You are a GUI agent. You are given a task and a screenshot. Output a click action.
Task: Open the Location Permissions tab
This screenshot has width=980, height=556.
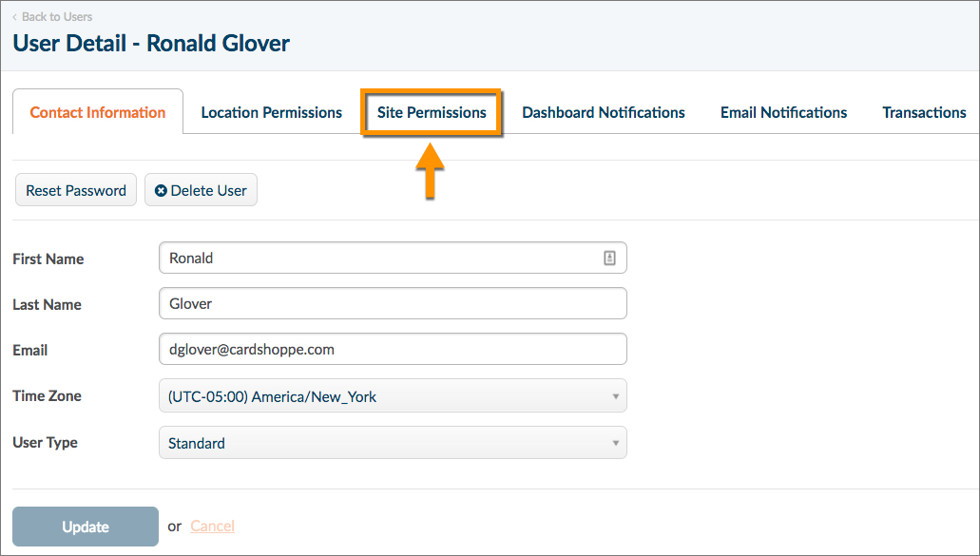pos(271,112)
